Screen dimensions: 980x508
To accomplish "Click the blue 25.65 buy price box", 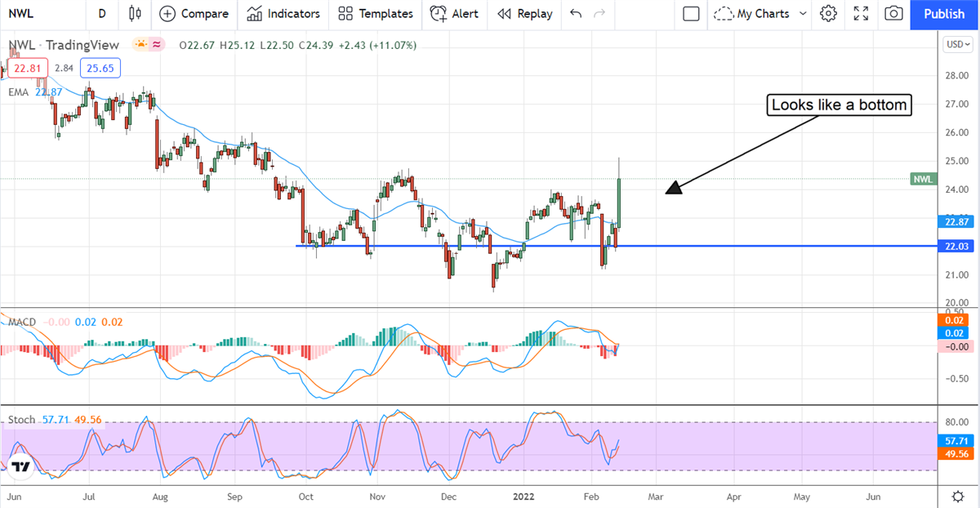I will (x=100, y=69).
